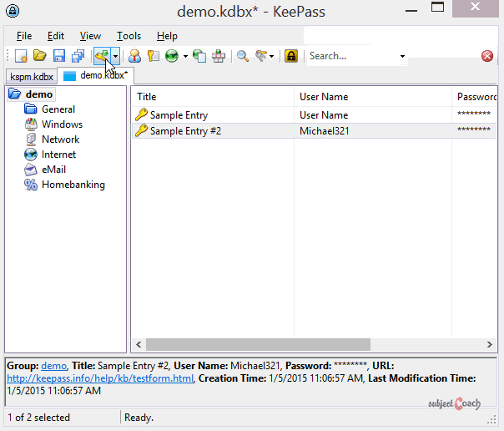The height and width of the screenshot is (431, 504).
Task: Open the View menu
Action: click(x=90, y=36)
